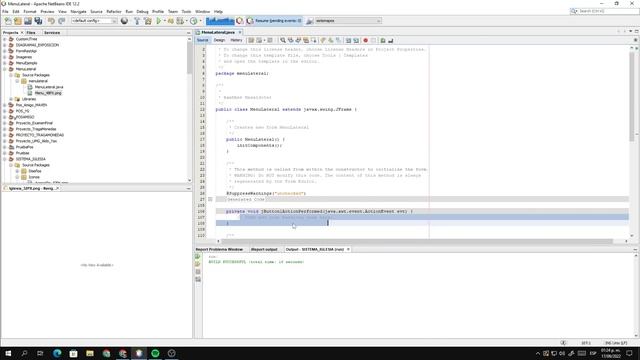This screenshot has width=640, height=360.
Task: Collapse the SISTEMA_IGLESIA project node
Action: tap(5, 159)
